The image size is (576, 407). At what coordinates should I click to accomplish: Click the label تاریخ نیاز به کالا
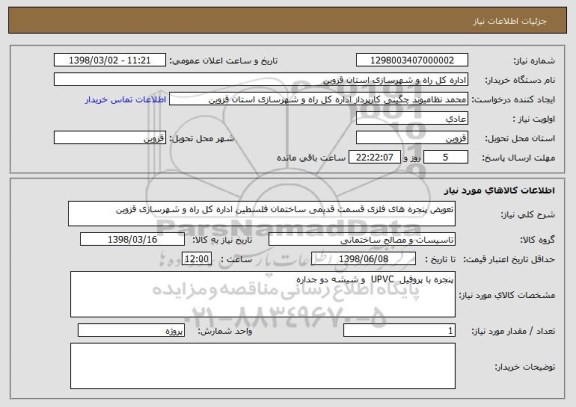(x=223, y=240)
